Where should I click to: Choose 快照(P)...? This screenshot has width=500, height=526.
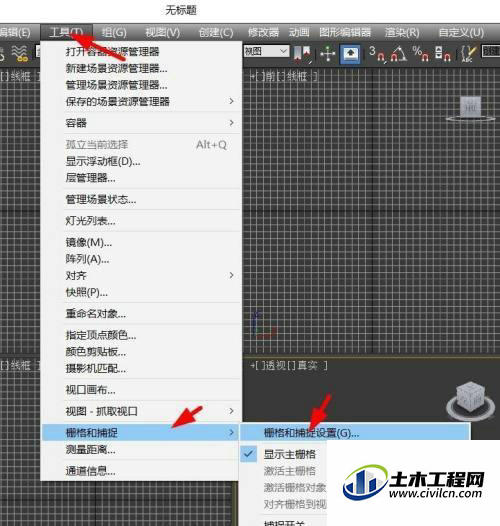(x=141, y=293)
